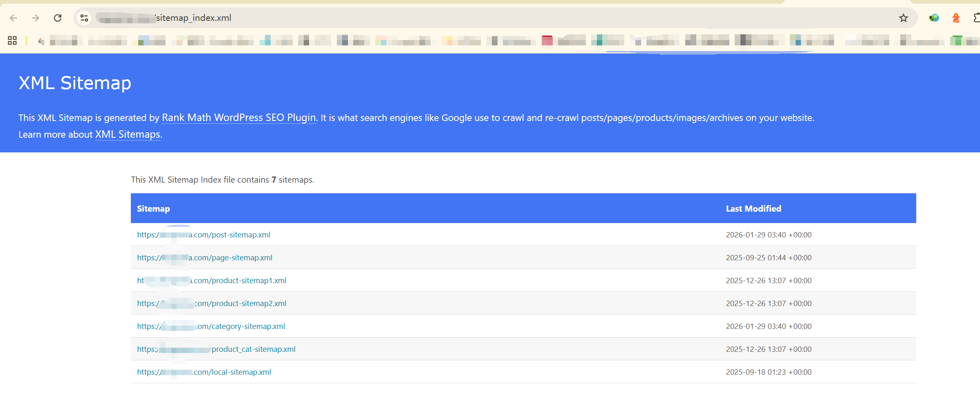Open site information icon in address bar
980x418 pixels.
pos(84,18)
